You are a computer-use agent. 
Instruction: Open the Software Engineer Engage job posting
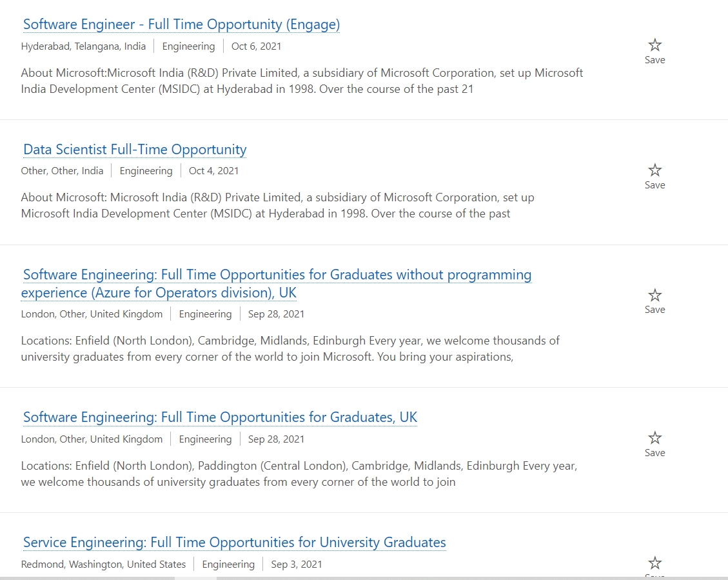point(181,24)
